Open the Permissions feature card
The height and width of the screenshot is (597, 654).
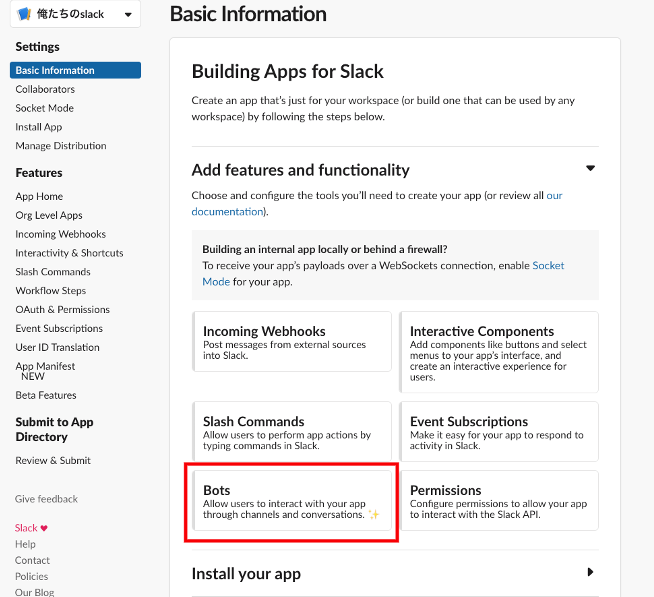498,500
